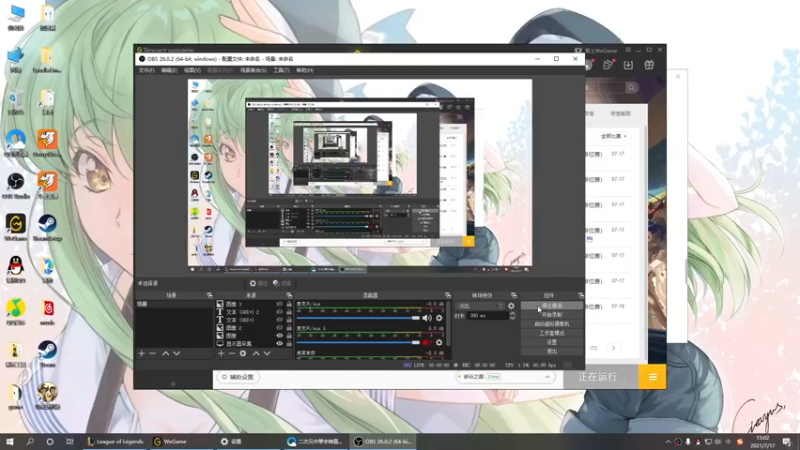Open transition properties gear icon
Screen dimensions: 800x450
pyautogui.click(x=511, y=306)
